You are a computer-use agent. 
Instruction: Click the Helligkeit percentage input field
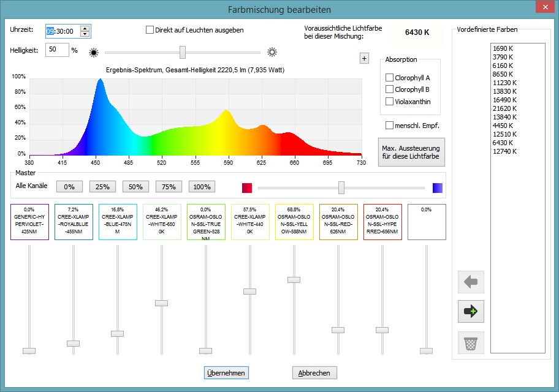tap(56, 50)
